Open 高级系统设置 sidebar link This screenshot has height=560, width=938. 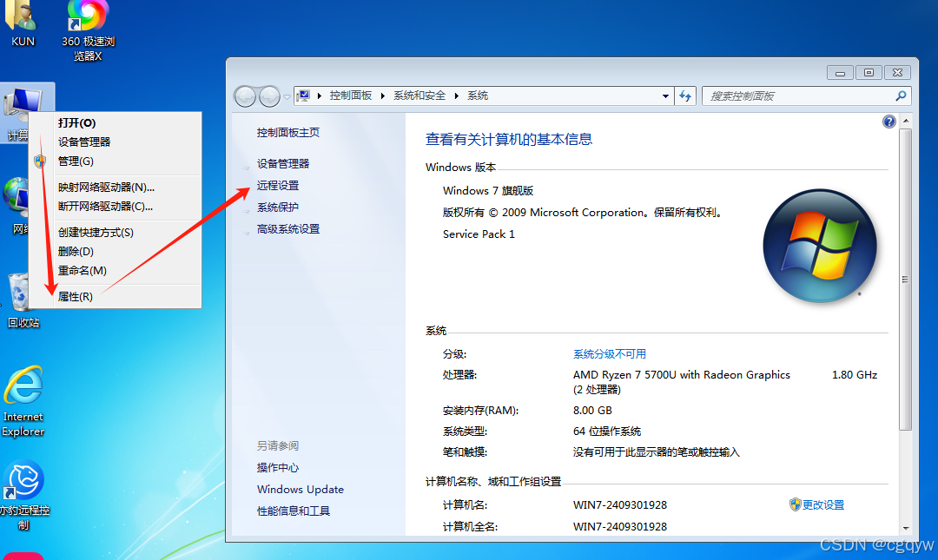(288, 228)
